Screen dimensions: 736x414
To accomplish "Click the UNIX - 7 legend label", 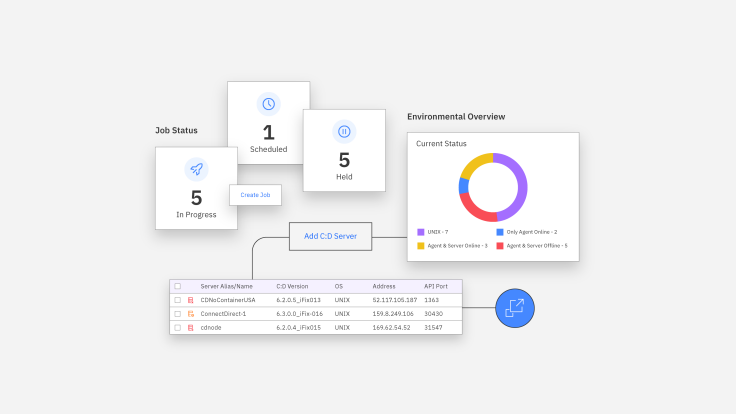I will click(x=437, y=232).
